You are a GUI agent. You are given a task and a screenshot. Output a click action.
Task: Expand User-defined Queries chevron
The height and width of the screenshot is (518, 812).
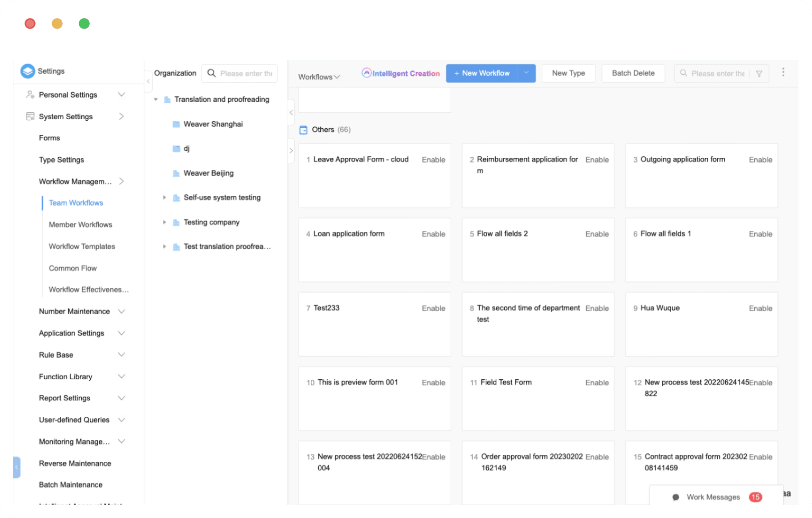pos(121,420)
